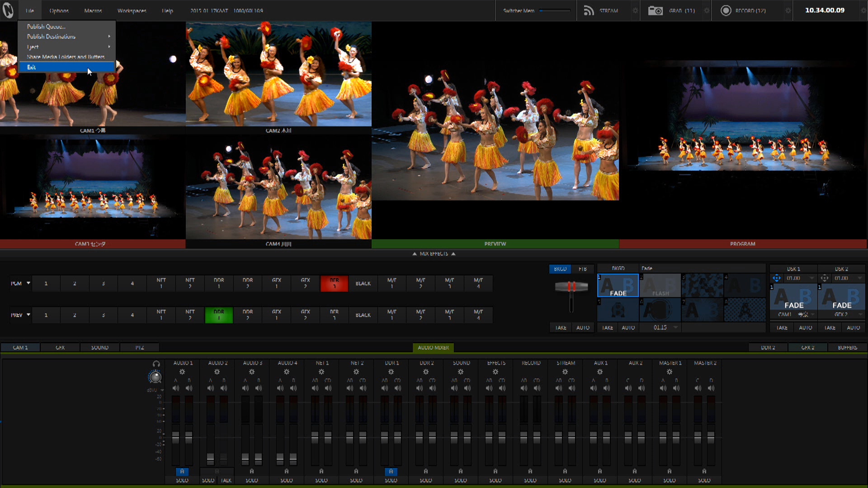Open Audio 1 settings gear
The image size is (868, 488).
tap(182, 372)
